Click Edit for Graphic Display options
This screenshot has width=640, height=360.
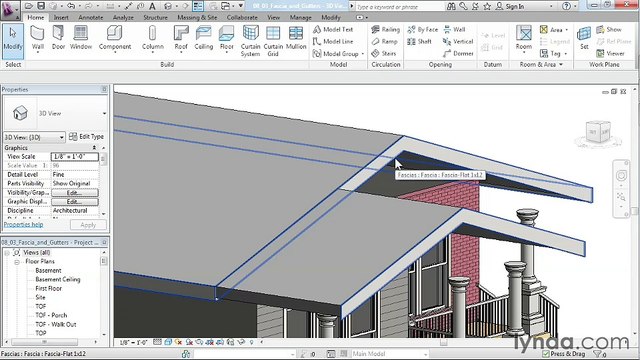click(75, 202)
